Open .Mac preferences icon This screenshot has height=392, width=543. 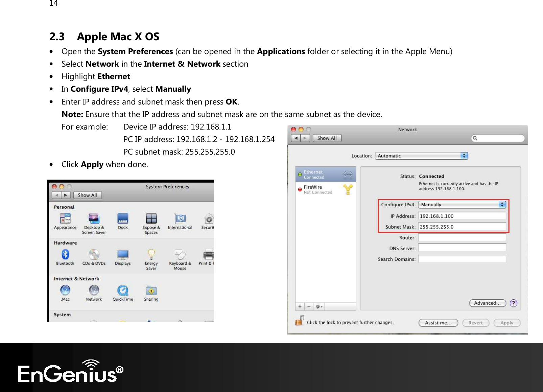click(65, 293)
